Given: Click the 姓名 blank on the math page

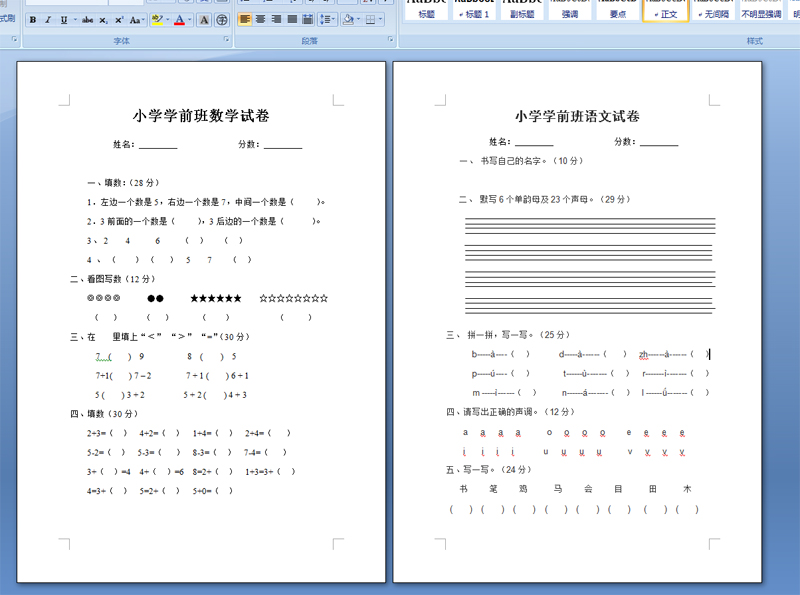Looking at the screenshot, I should coord(158,145).
